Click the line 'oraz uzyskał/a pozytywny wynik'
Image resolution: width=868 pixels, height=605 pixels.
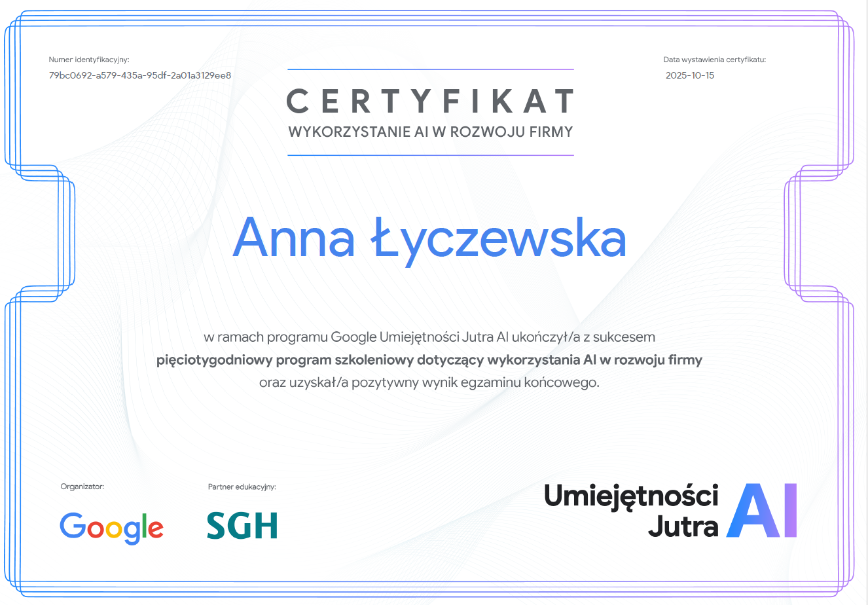429,382
